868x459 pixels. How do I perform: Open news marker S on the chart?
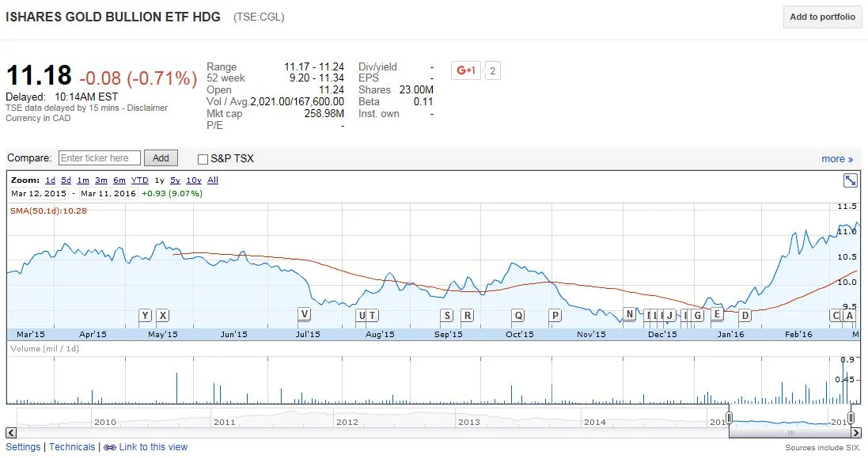(x=447, y=316)
